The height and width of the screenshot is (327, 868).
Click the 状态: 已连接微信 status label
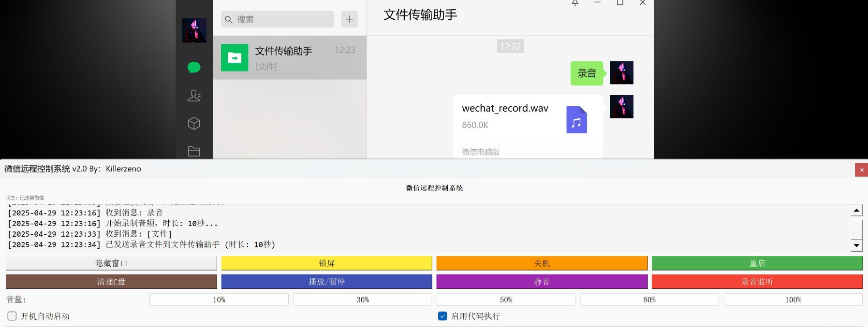25,198
